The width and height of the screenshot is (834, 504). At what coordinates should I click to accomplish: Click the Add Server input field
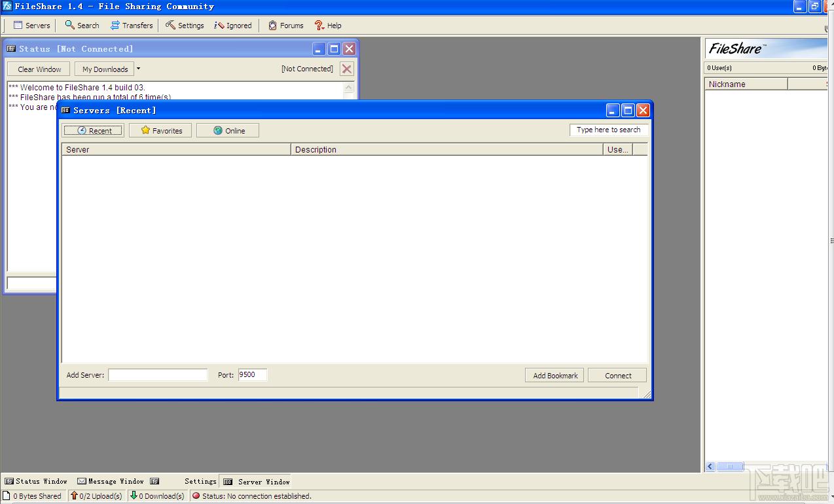[x=158, y=375]
